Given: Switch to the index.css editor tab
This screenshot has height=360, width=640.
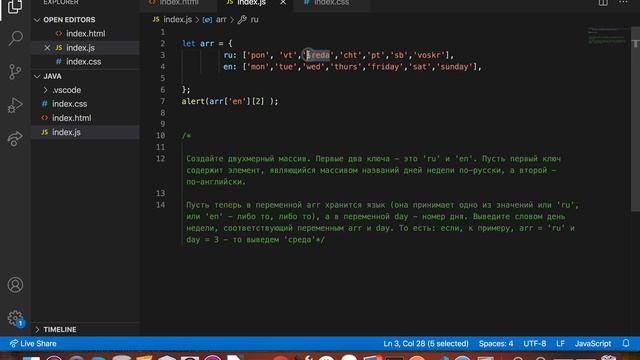Looking at the screenshot, I should (331, 3).
